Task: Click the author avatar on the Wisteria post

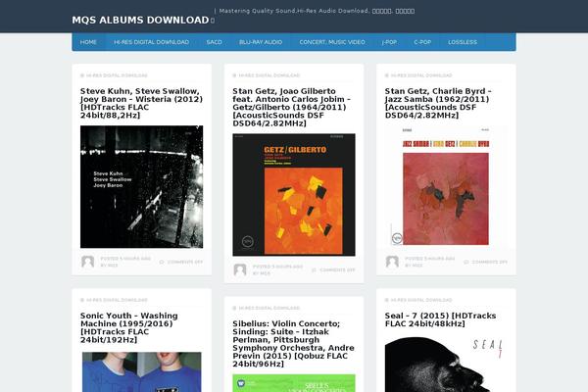Action: (x=88, y=262)
